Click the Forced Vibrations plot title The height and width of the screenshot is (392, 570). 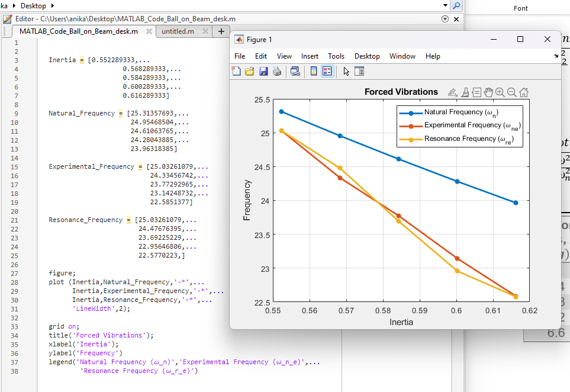click(x=401, y=92)
